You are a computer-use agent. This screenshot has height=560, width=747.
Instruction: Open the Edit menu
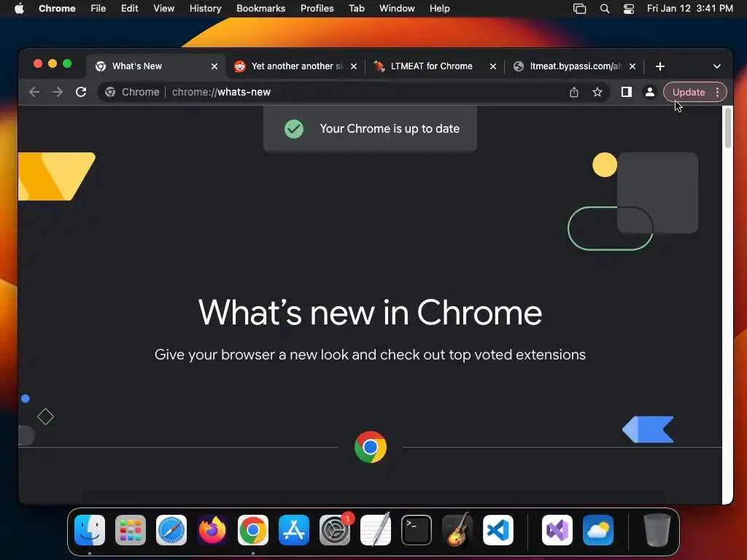[129, 8]
